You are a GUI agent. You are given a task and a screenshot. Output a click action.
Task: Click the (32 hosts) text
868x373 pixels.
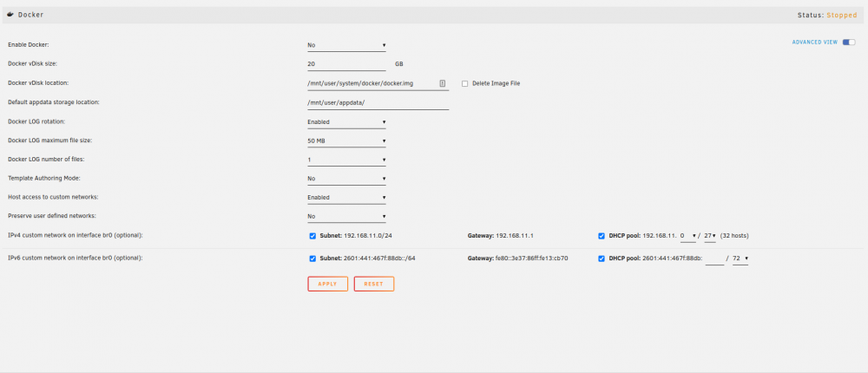(734, 236)
